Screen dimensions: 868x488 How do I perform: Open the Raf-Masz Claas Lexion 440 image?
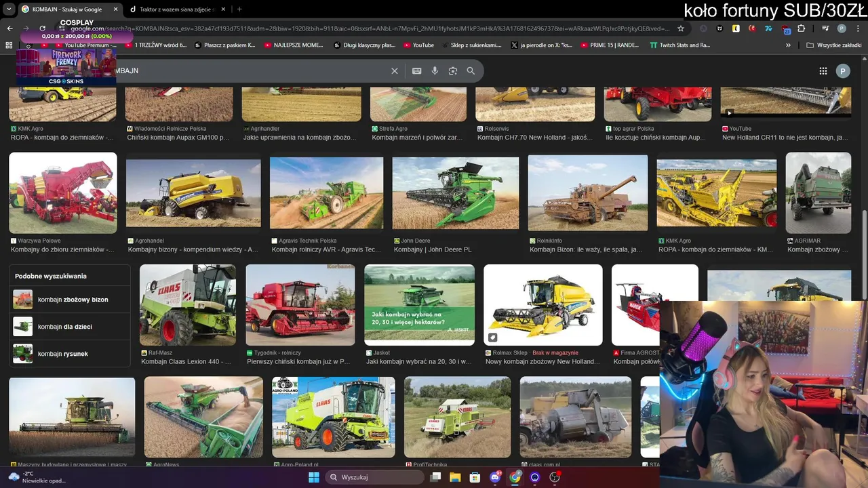pos(188,305)
